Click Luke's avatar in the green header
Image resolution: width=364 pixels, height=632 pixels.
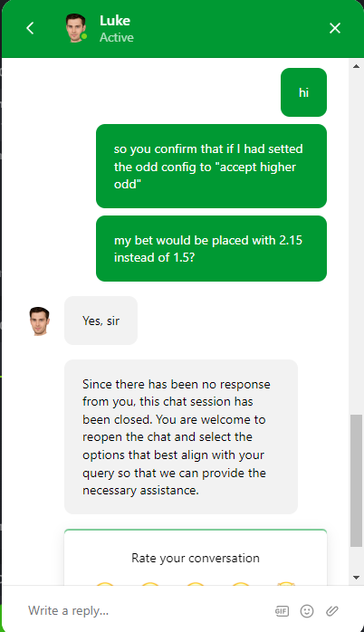click(75, 28)
